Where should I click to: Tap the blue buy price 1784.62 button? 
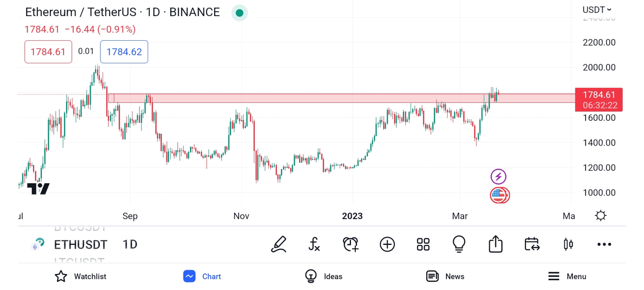tap(124, 52)
